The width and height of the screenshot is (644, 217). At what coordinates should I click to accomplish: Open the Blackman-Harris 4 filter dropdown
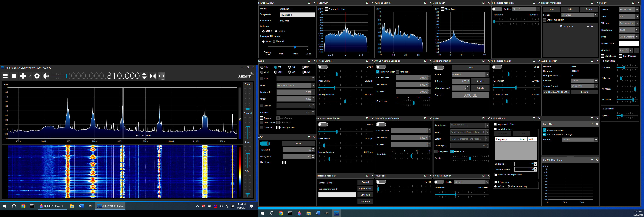[x=295, y=85]
